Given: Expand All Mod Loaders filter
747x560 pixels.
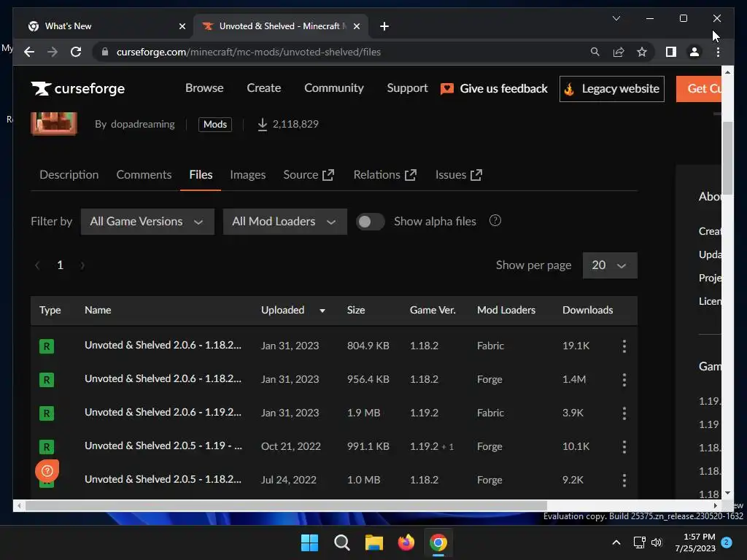Looking at the screenshot, I should pos(285,222).
